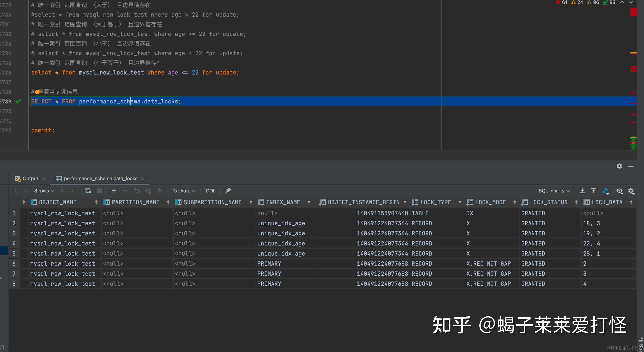Toggle the view options eye icon
644x352 pixels.
(x=619, y=191)
